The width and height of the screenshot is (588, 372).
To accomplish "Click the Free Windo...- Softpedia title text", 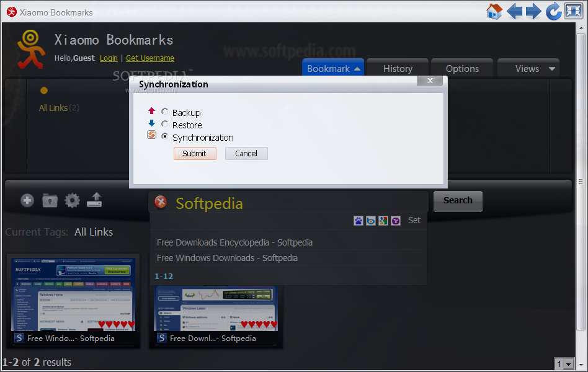I will click(x=71, y=339).
